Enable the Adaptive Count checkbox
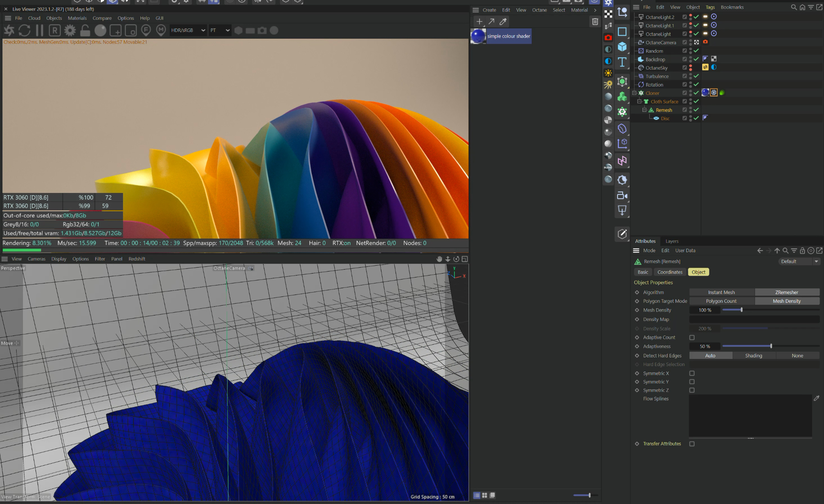The width and height of the screenshot is (824, 504). [692, 338]
